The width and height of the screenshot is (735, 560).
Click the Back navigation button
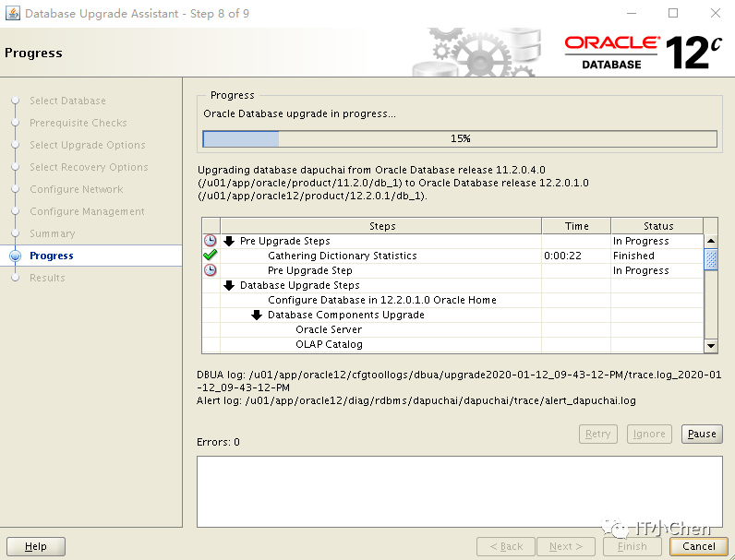(x=506, y=546)
